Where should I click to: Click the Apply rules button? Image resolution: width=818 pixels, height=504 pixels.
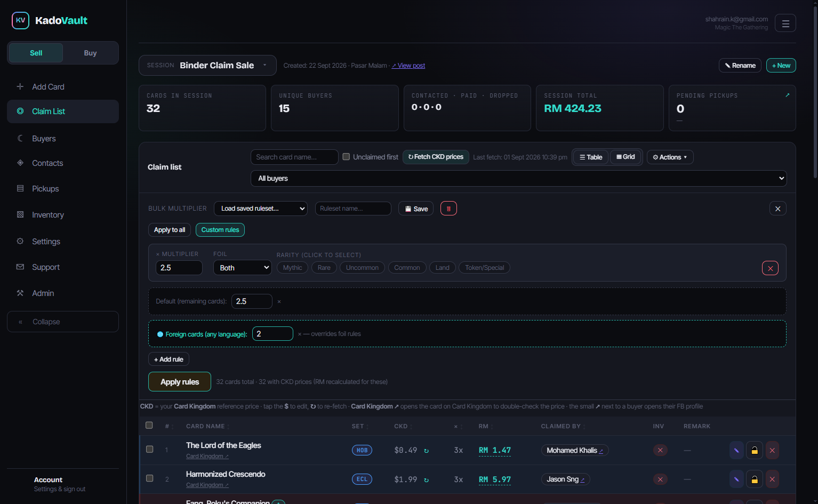180,382
